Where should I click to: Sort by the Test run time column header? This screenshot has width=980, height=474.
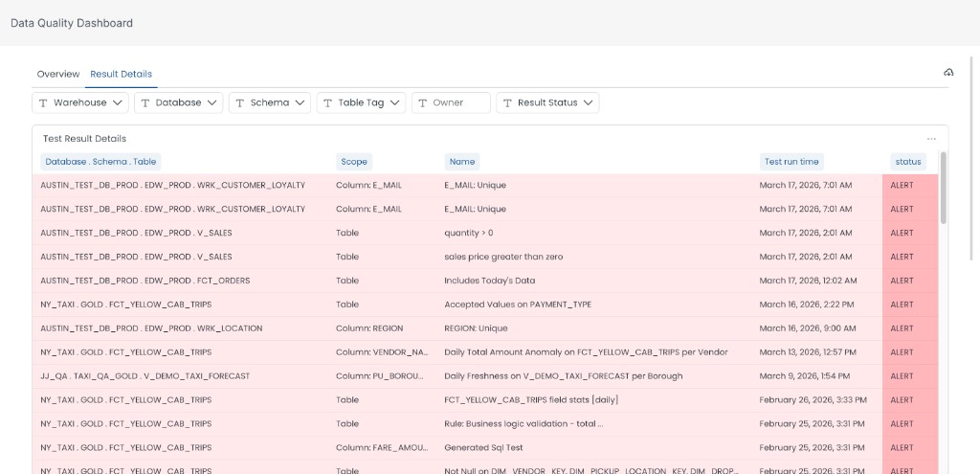[x=791, y=162]
